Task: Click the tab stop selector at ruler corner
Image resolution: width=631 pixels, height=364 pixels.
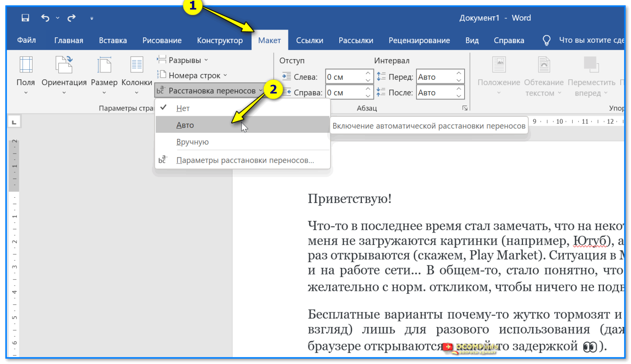Action: pos(14,122)
